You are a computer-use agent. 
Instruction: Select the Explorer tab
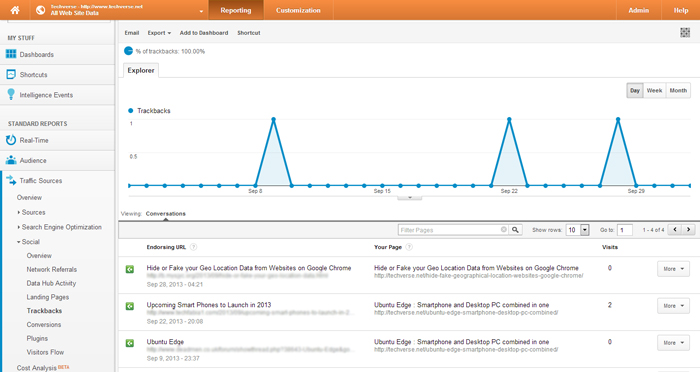click(x=141, y=70)
